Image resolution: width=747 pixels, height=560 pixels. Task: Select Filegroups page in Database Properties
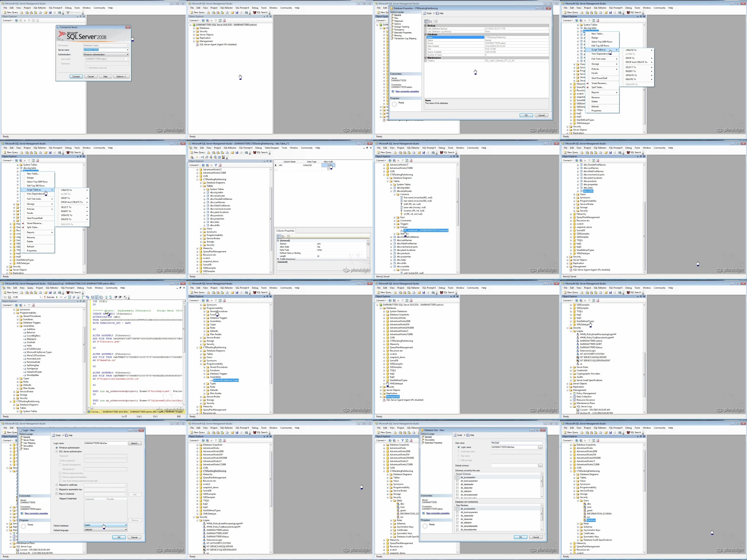398,21
